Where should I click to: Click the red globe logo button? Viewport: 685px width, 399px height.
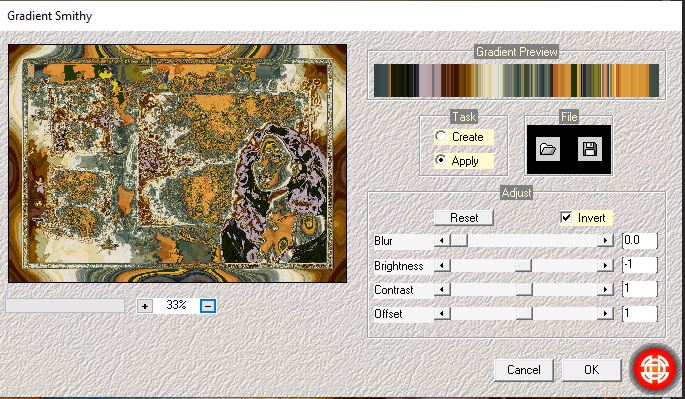click(x=654, y=368)
